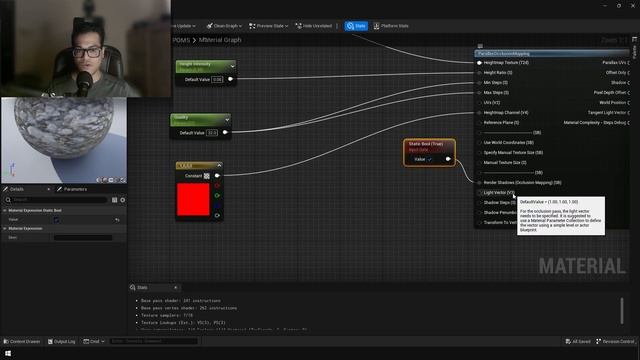The image size is (640, 360).
Task: Click the Height Intensity node output pin
Action: [230, 79]
